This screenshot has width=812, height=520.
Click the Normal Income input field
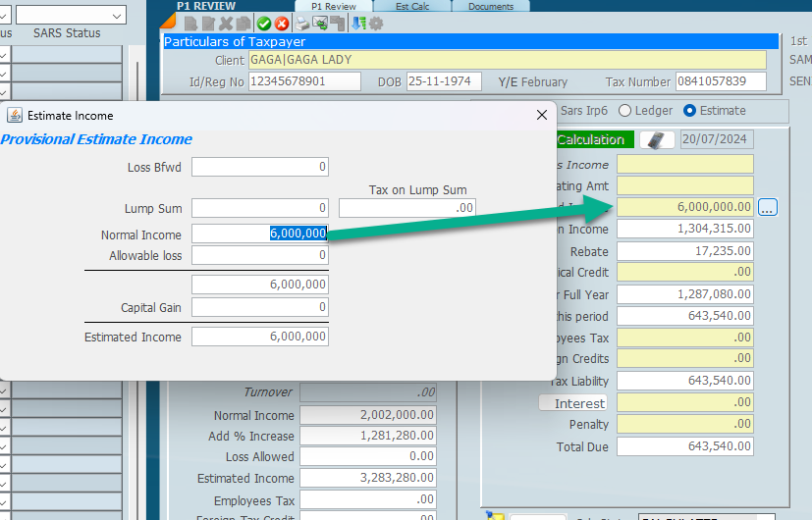point(259,234)
